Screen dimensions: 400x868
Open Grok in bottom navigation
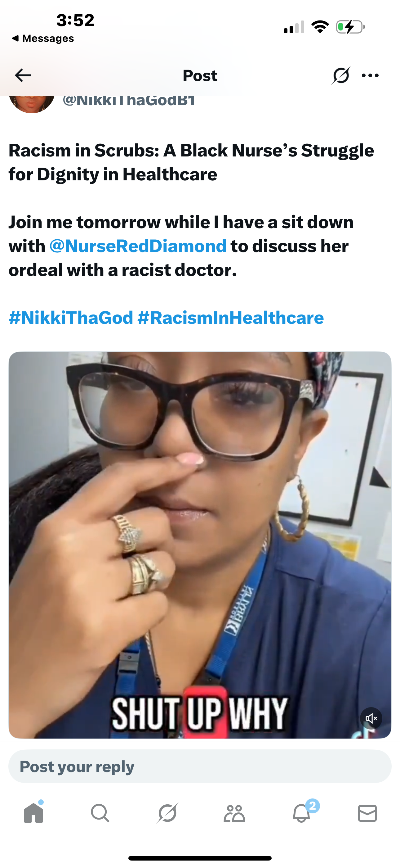pos(167,813)
